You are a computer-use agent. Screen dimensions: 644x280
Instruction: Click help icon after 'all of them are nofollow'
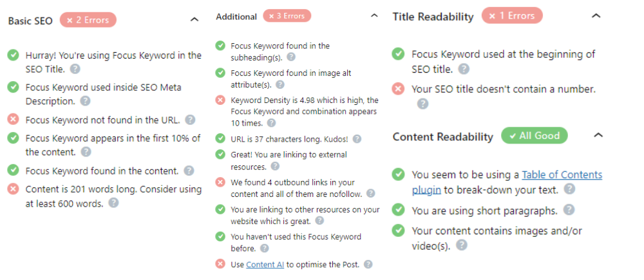(370, 193)
